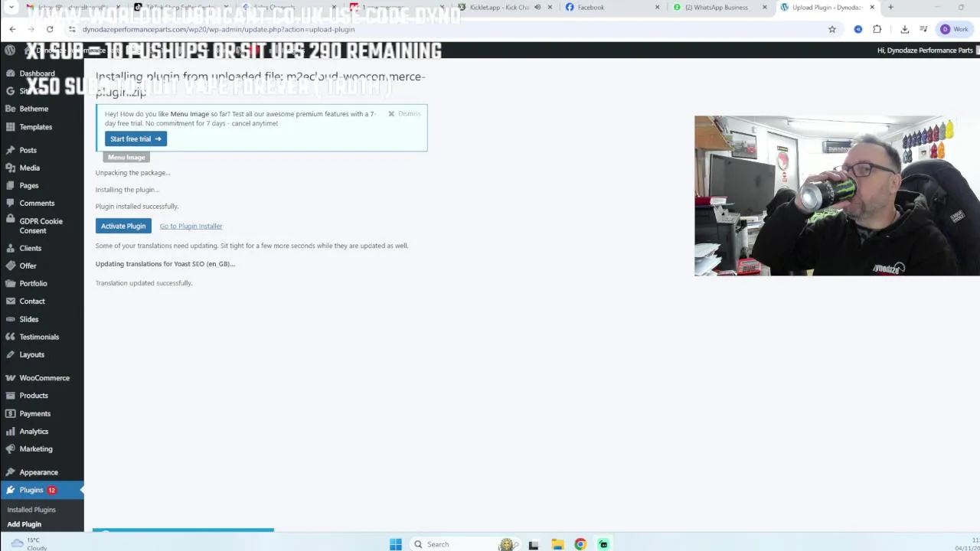The height and width of the screenshot is (551, 980).
Task: Close the WhatsApp Business tab
Action: (764, 8)
